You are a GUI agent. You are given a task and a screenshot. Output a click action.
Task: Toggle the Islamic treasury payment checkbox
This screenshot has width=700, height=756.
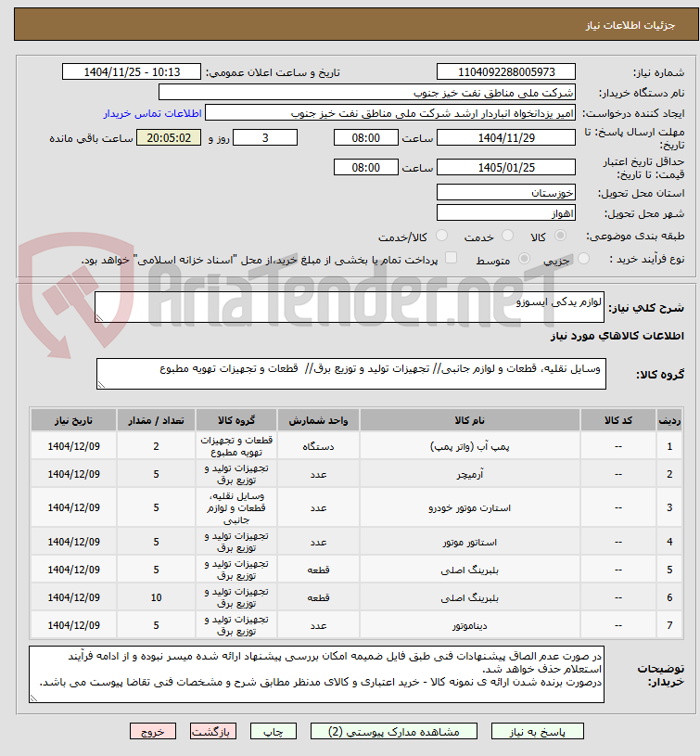(x=451, y=258)
